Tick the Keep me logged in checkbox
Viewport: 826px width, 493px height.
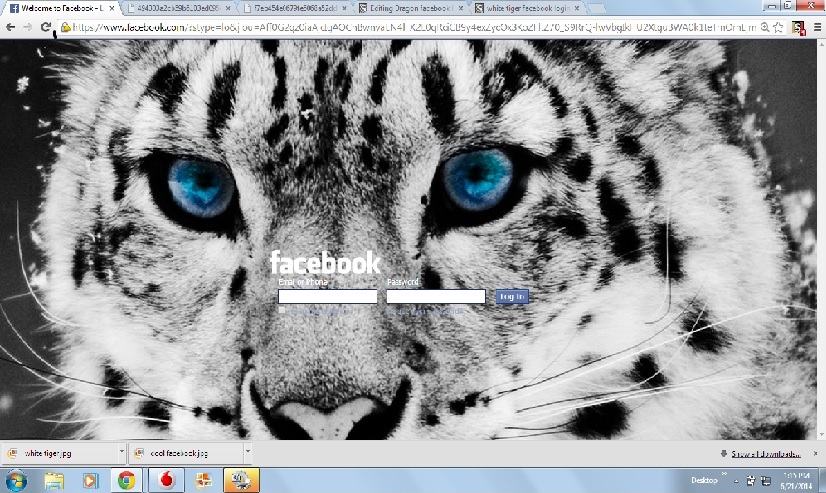(x=282, y=311)
